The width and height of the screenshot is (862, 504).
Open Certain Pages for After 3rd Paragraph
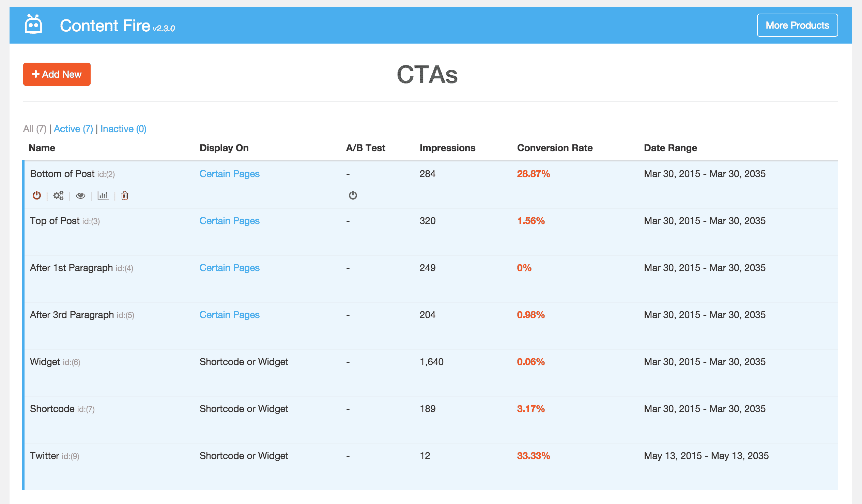pos(230,315)
